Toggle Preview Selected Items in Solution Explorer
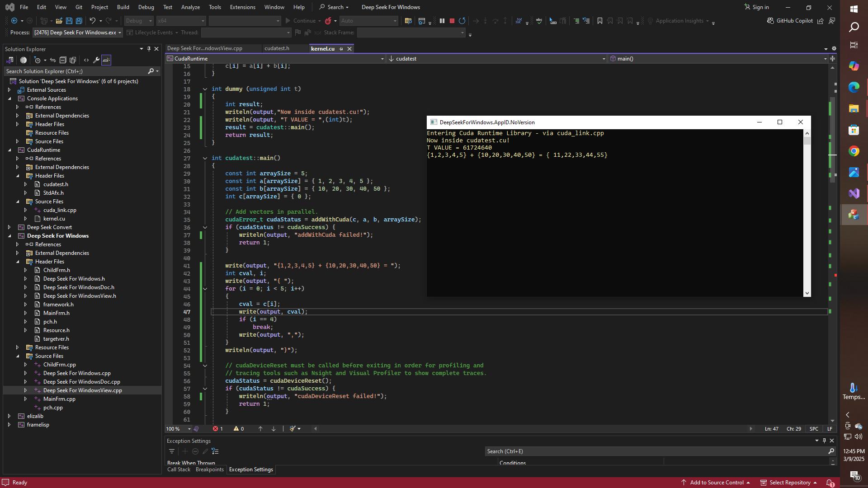The width and height of the screenshot is (868, 488). [106, 60]
